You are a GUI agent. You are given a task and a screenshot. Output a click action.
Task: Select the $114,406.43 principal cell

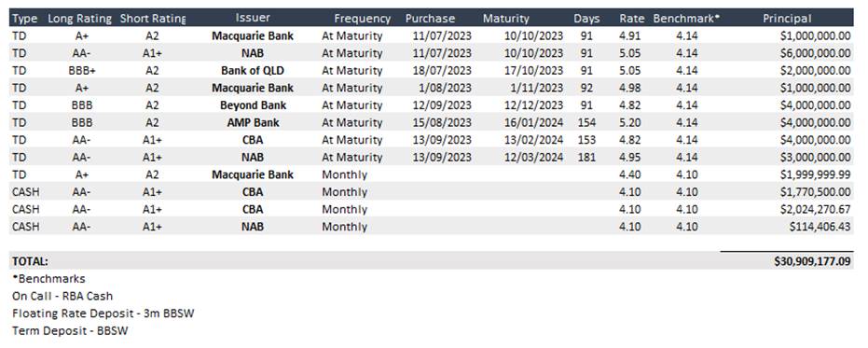coord(820,227)
